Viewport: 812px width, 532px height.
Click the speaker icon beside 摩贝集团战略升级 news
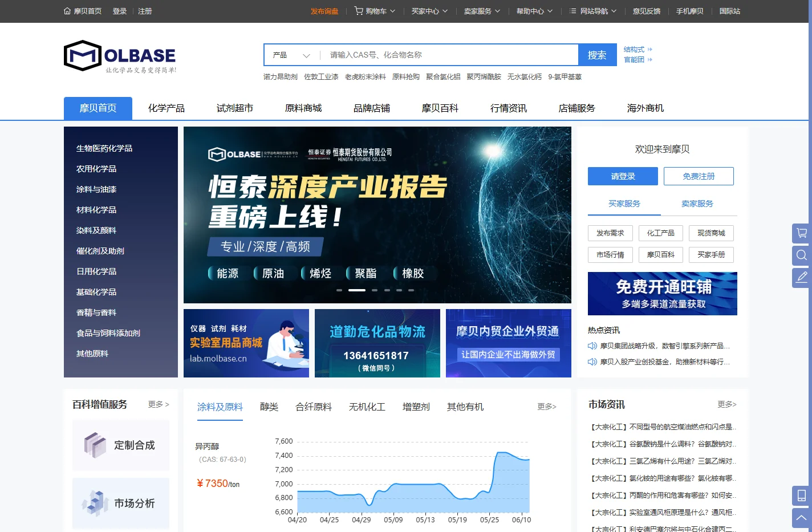point(592,346)
